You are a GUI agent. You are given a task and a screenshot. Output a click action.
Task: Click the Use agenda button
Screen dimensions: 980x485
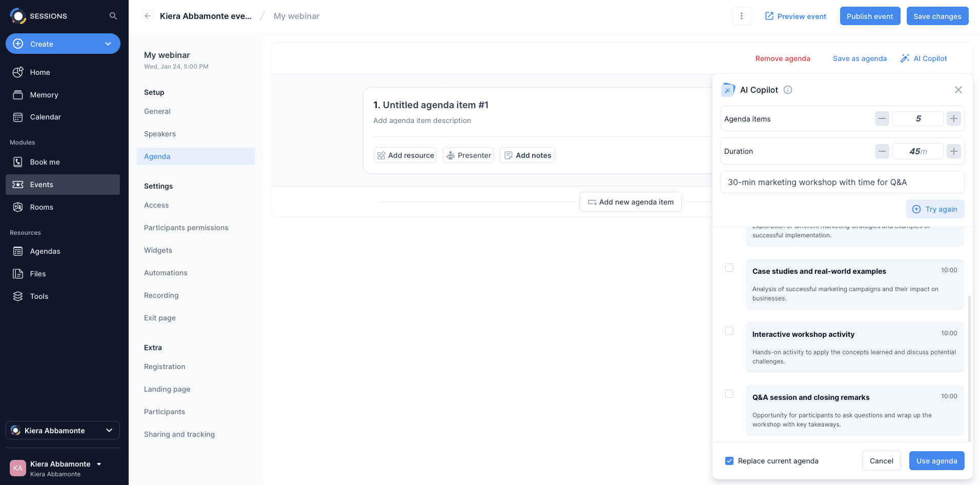pyautogui.click(x=936, y=461)
